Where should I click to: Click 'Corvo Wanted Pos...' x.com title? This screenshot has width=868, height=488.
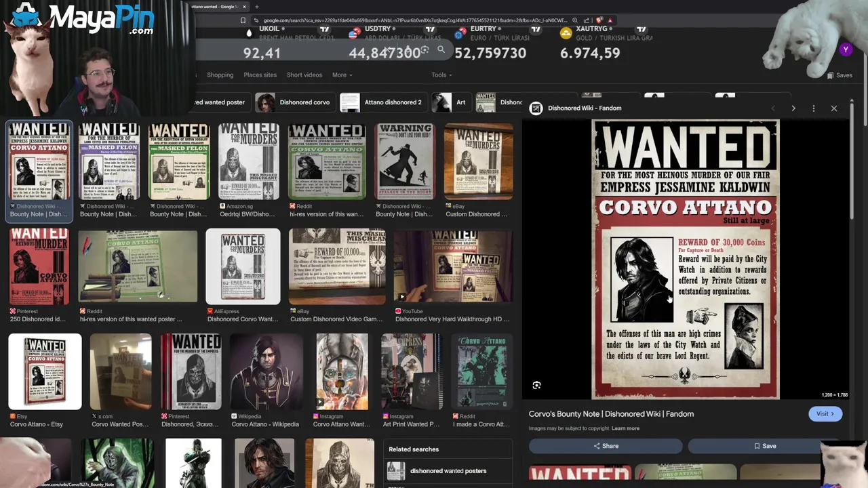tap(120, 424)
